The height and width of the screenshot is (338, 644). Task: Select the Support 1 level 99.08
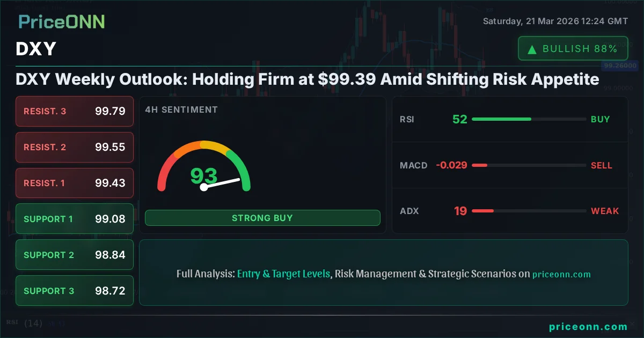point(75,219)
